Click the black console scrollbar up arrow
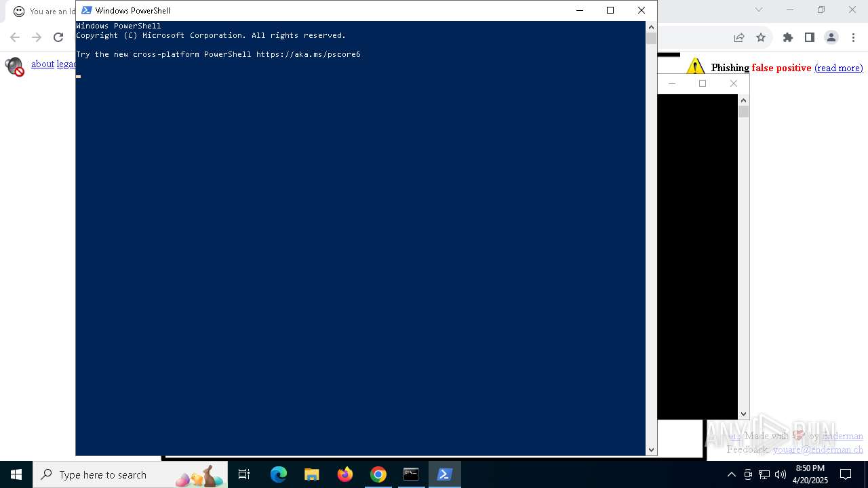The height and width of the screenshot is (488, 868). [743, 100]
